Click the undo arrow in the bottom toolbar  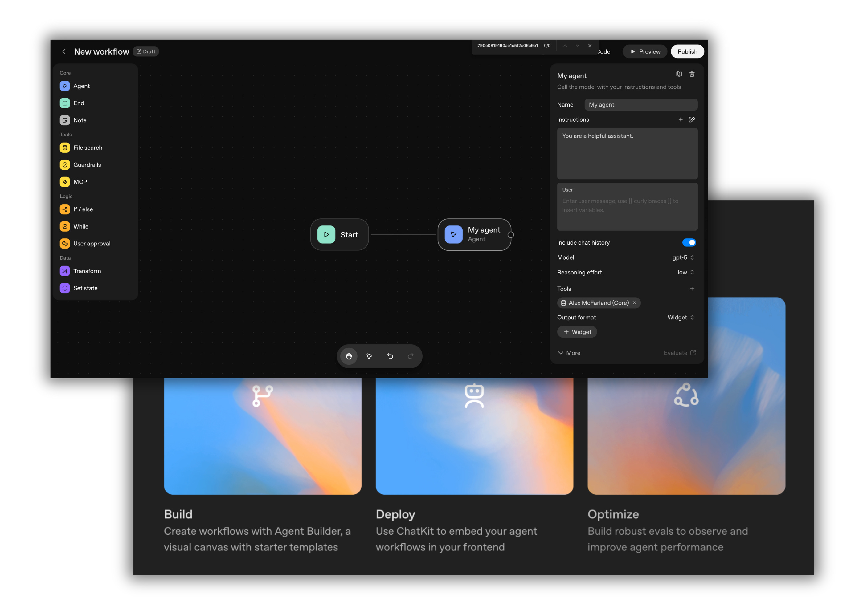click(x=390, y=356)
